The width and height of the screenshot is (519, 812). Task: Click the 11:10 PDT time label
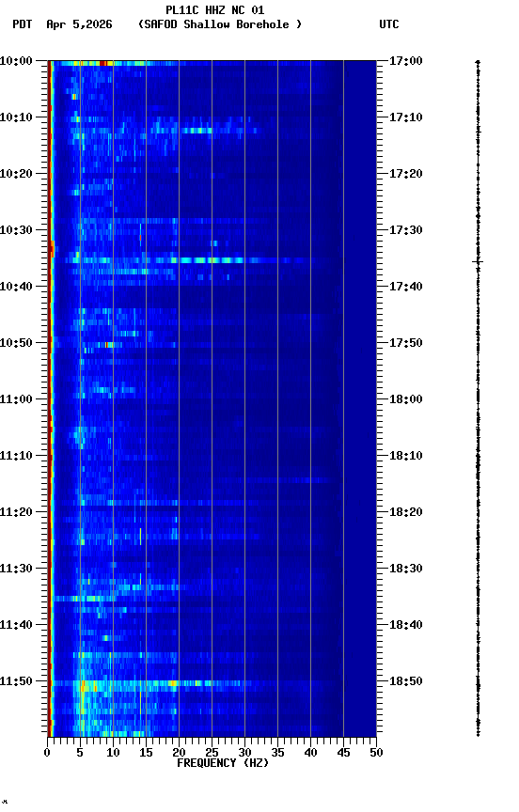(x=16, y=456)
